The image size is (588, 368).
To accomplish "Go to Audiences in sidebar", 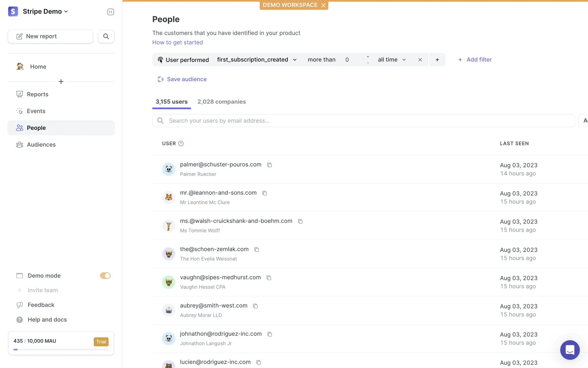I will 41,144.
